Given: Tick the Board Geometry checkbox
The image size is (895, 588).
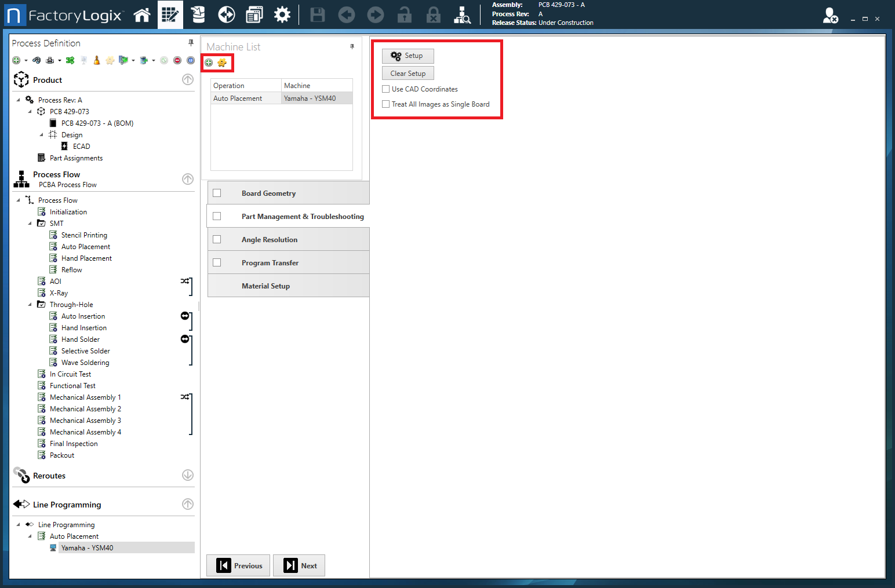Looking at the screenshot, I should pyautogui.click(x=217, y=192).
